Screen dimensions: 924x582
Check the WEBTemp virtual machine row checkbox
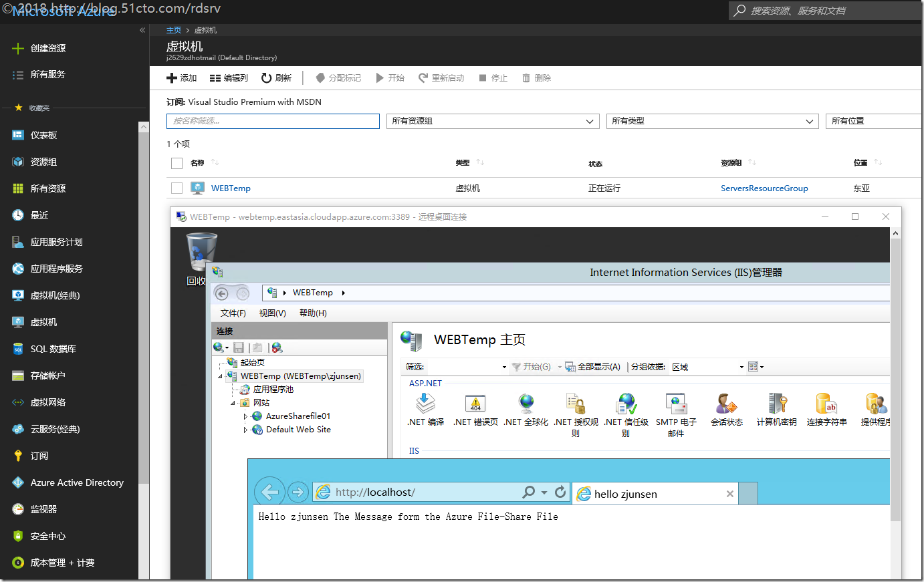click(x=177, y=188)
